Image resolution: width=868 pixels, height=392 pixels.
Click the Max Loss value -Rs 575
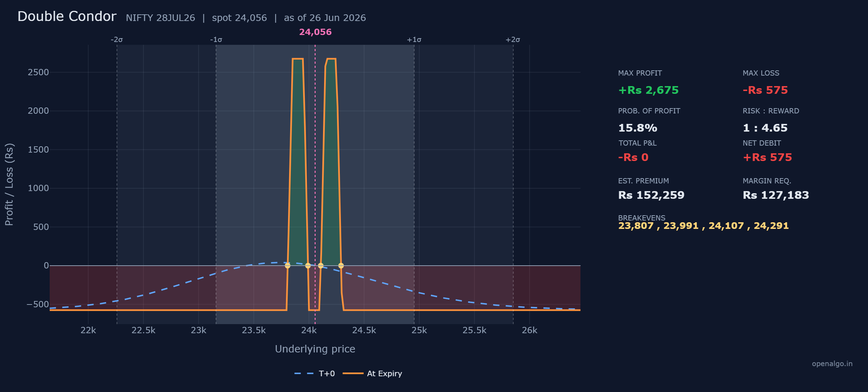pyautogui.click(x=765, y=90)
